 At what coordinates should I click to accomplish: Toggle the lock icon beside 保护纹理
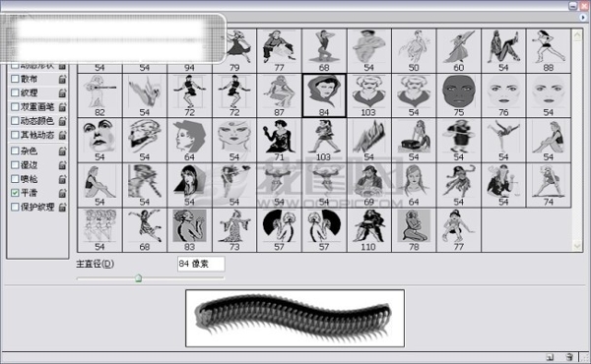coord(62,207)
